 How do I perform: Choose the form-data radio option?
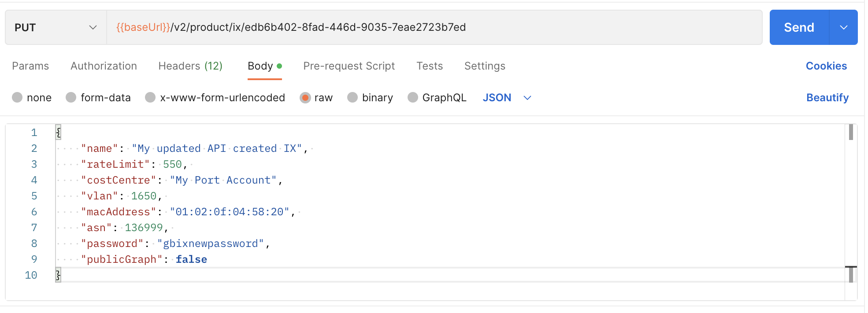pos(71,97)
